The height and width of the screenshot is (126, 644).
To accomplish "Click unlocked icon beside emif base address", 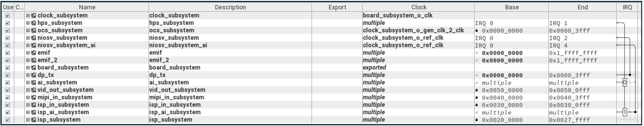I will tap(477, 53).
